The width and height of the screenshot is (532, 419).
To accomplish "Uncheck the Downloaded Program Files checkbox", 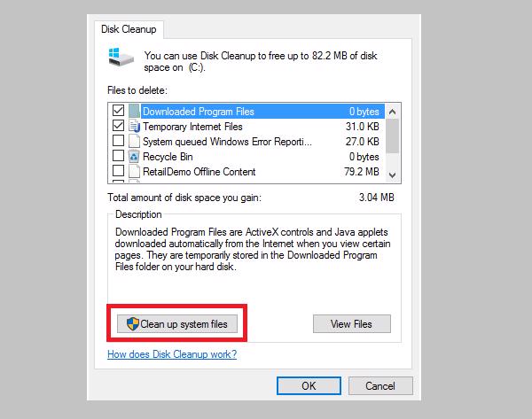I will [x=118, y=112].
